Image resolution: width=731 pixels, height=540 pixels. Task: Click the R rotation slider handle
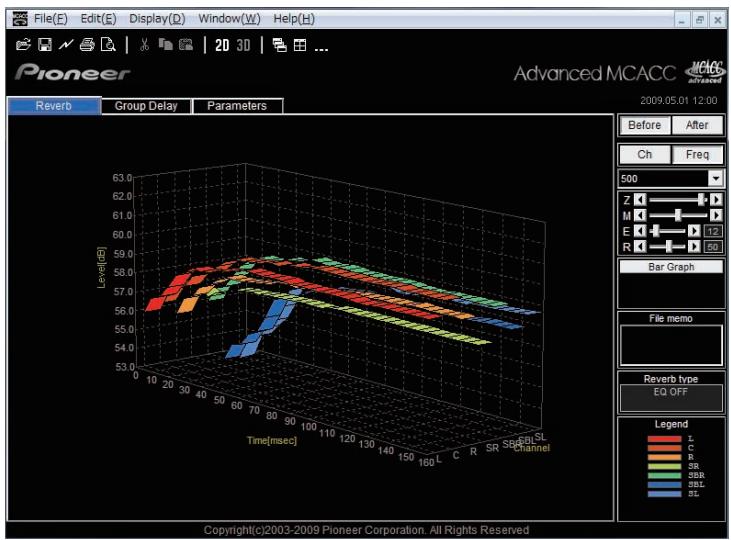(669, 246)
